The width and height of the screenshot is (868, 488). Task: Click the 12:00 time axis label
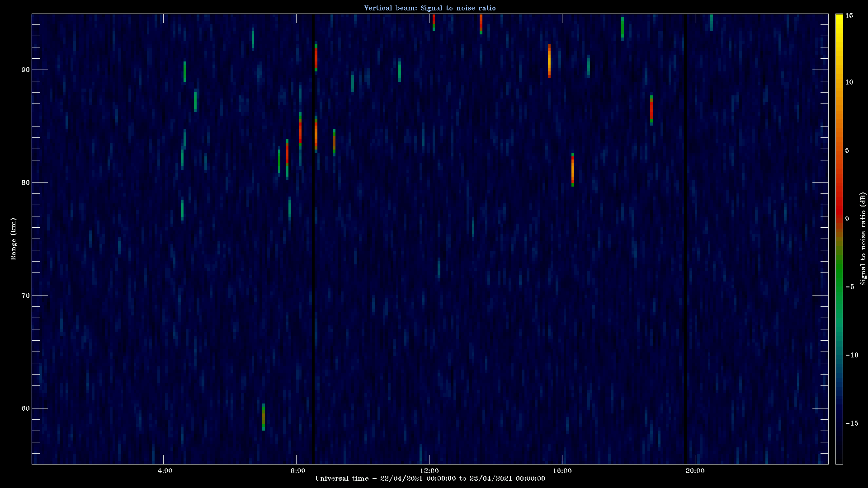coord(429,471)
